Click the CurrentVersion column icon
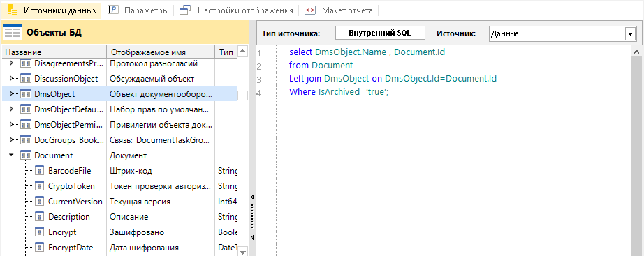This screenshot has width=644, height=258. tap(39, 202)
